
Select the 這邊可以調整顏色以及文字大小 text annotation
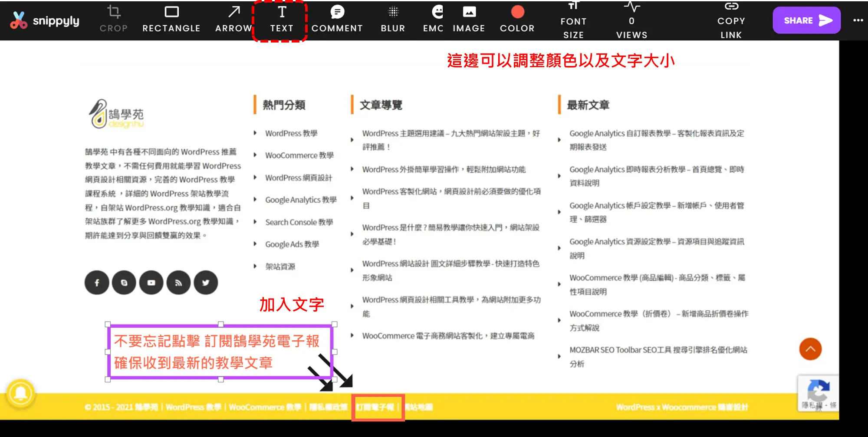tap(561, 60)
